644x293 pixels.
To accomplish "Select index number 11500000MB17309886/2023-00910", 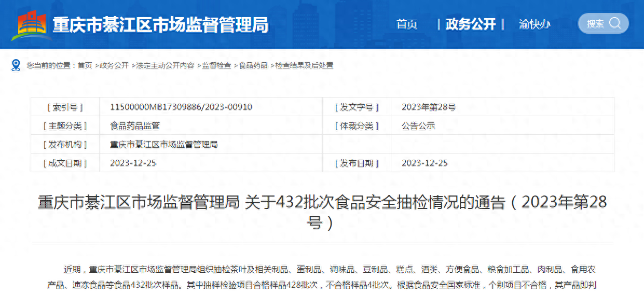I will 181,107.
